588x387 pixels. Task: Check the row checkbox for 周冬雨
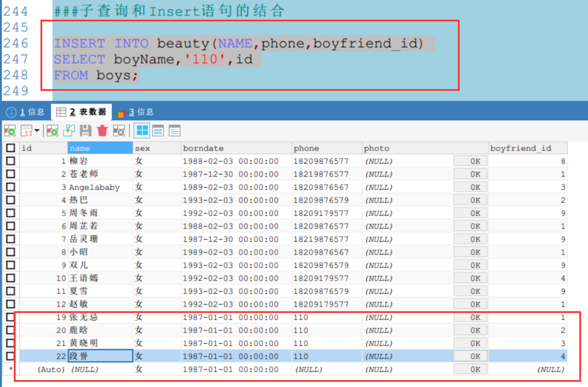(x=10, y=213)
